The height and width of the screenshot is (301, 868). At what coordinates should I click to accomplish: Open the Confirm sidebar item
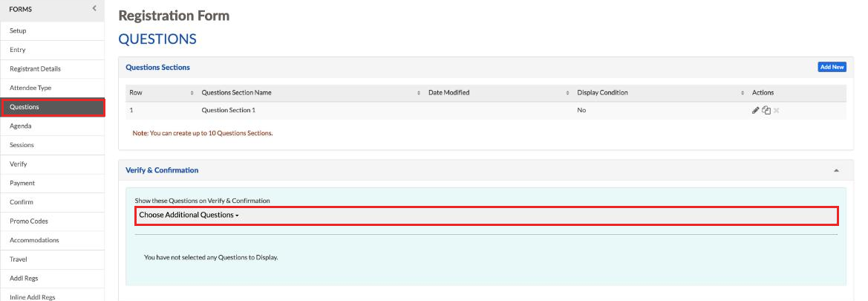pyautogui.click(x=52, y=201)
